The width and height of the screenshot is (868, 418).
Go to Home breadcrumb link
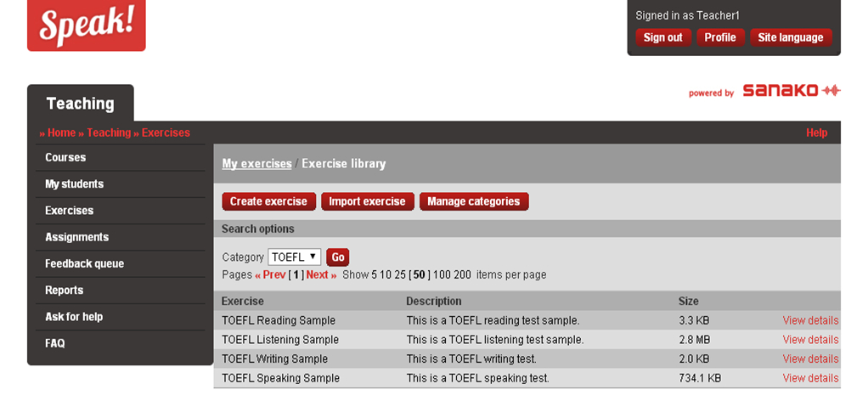click(x=61, y=133)
